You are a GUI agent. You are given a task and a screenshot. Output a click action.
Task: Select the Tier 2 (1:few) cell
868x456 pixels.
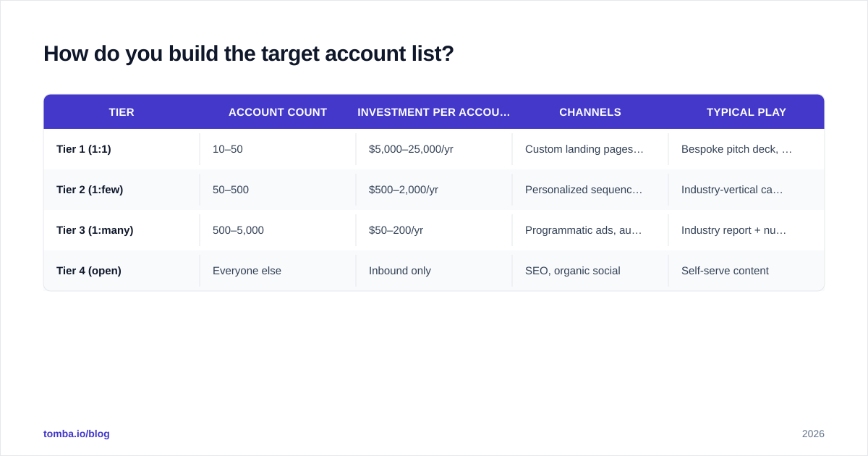(x=122, y=190)
